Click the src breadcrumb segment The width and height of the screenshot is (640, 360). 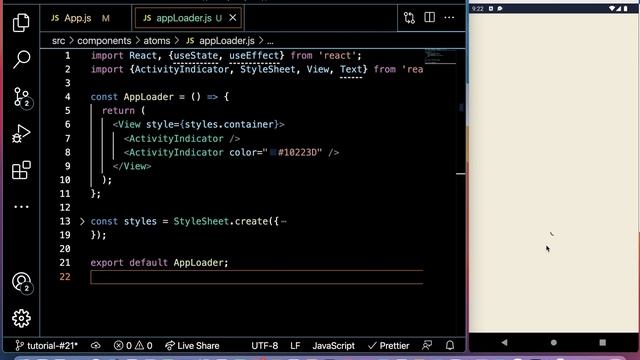(58, 41)
